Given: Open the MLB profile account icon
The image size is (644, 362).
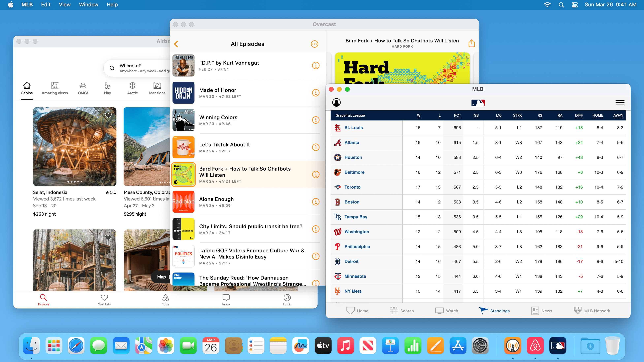Looking at the screenshot, I should pyautogui.click(x=336, y=102).
